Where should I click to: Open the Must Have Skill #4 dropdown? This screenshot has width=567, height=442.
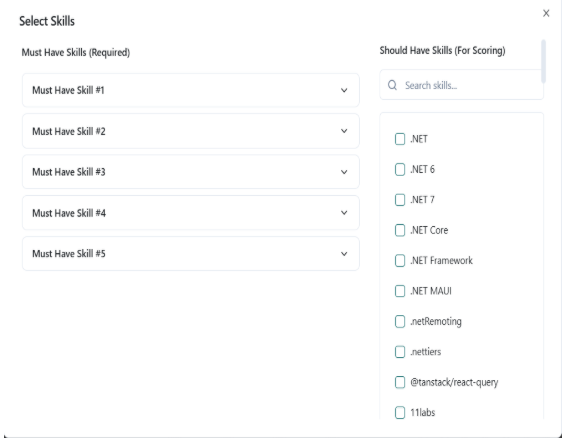(191, 213)
